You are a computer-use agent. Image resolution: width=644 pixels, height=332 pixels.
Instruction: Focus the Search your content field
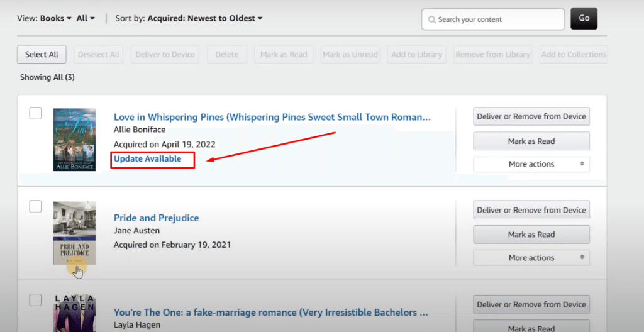(493, 19)
